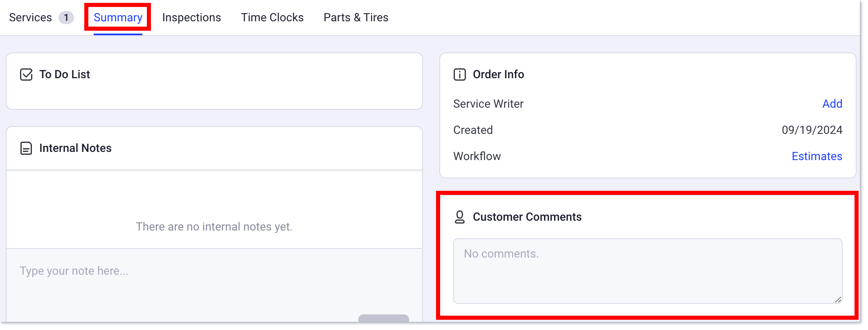Click the Services count badge showing 1

[66, 18]
